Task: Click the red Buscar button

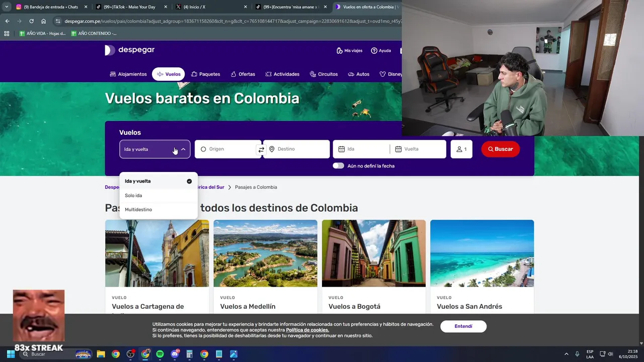Action: [x=501, y=149]
